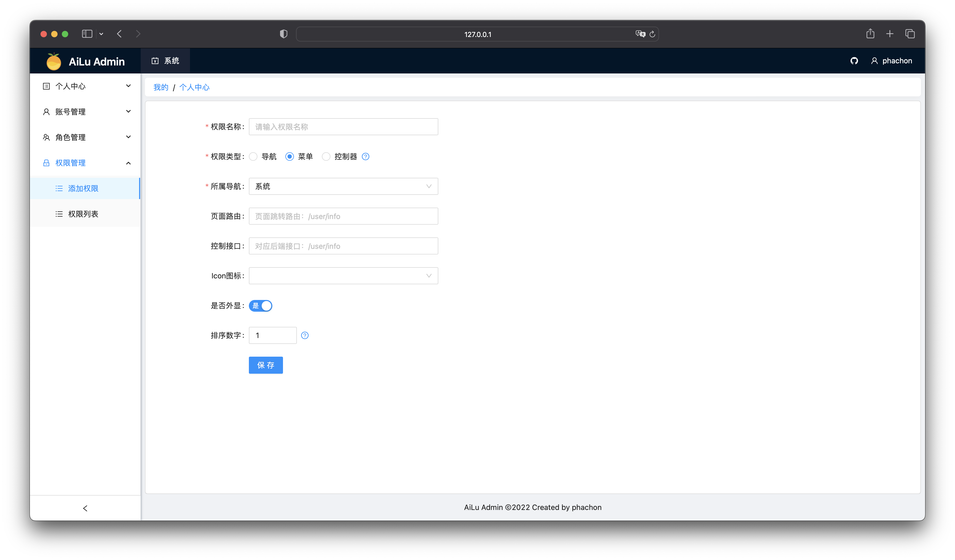Open the Icon图标 dropdown selector

(x=343, y=276)
